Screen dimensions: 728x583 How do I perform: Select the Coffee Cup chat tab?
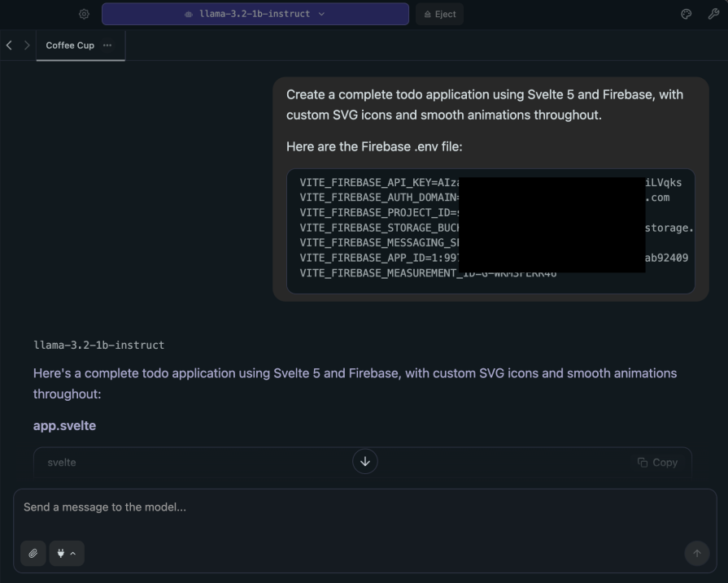[70, 46]
